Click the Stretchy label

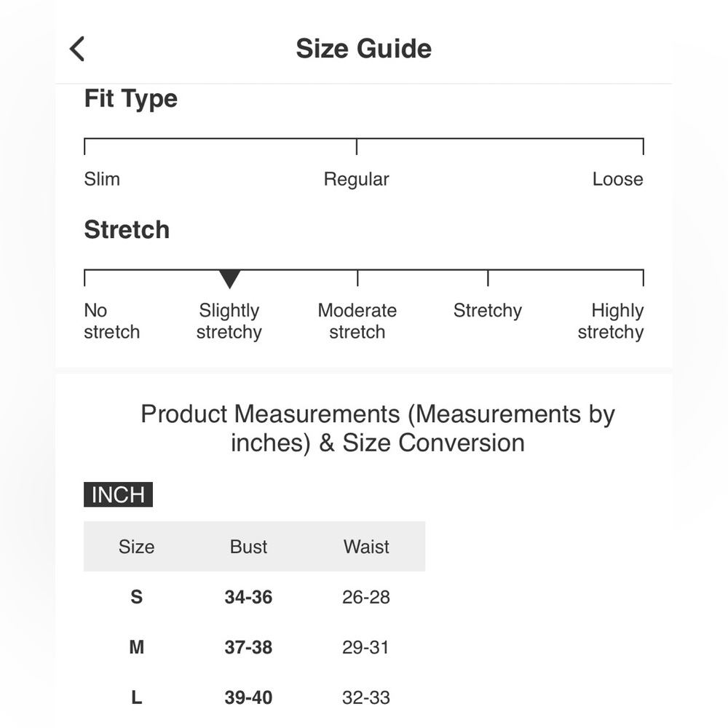(x=488, y=311)
